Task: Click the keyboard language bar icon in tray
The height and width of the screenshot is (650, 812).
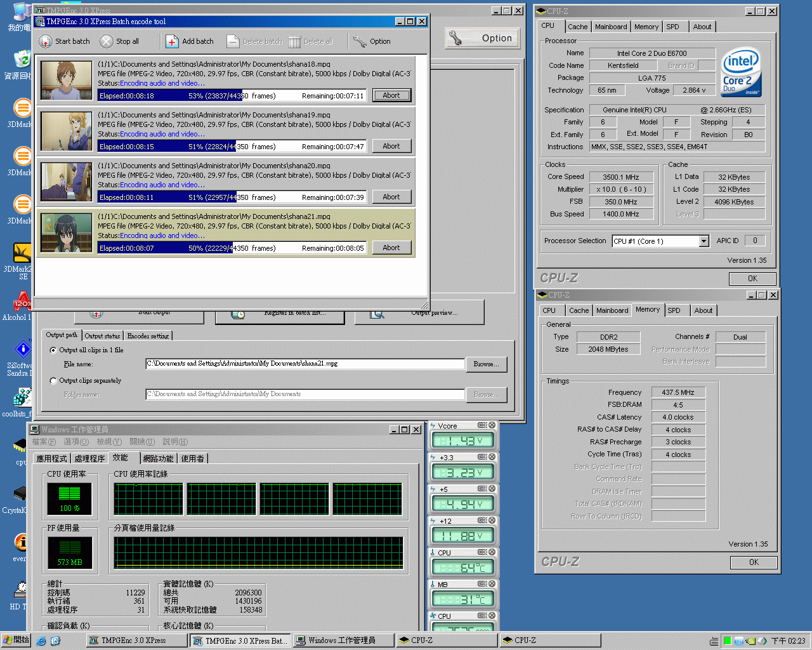Action: pos(714,641)
